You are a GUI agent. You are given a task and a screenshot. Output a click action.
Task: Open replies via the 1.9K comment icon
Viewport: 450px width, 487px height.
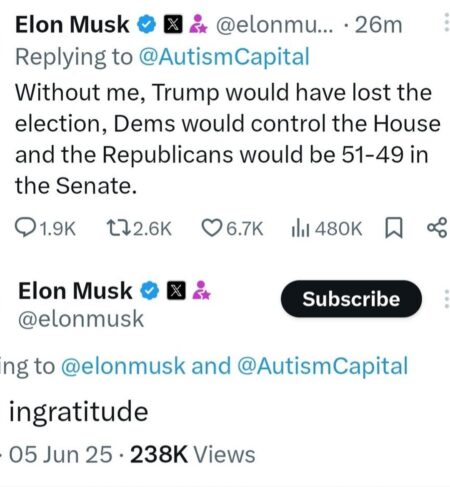[24, 228]
